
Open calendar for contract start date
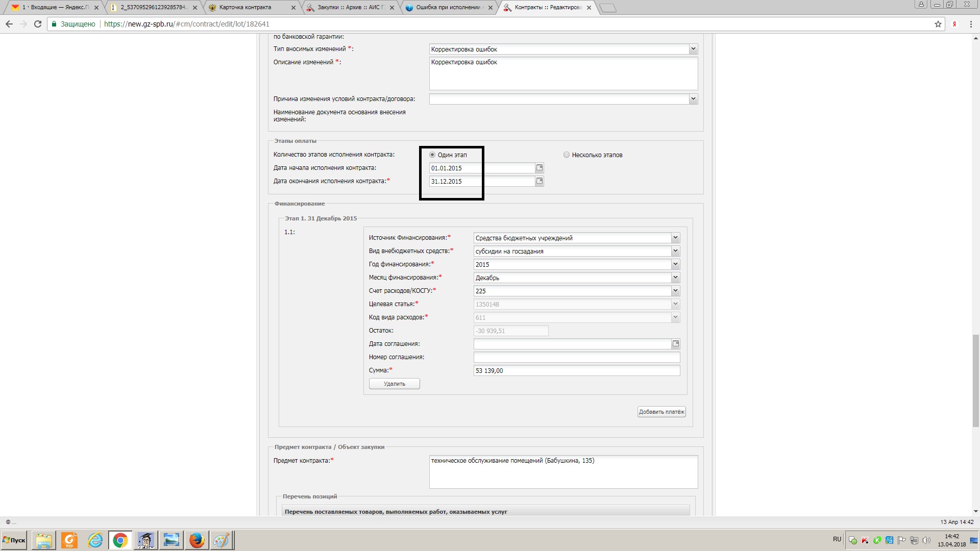[x=540, y=168]
